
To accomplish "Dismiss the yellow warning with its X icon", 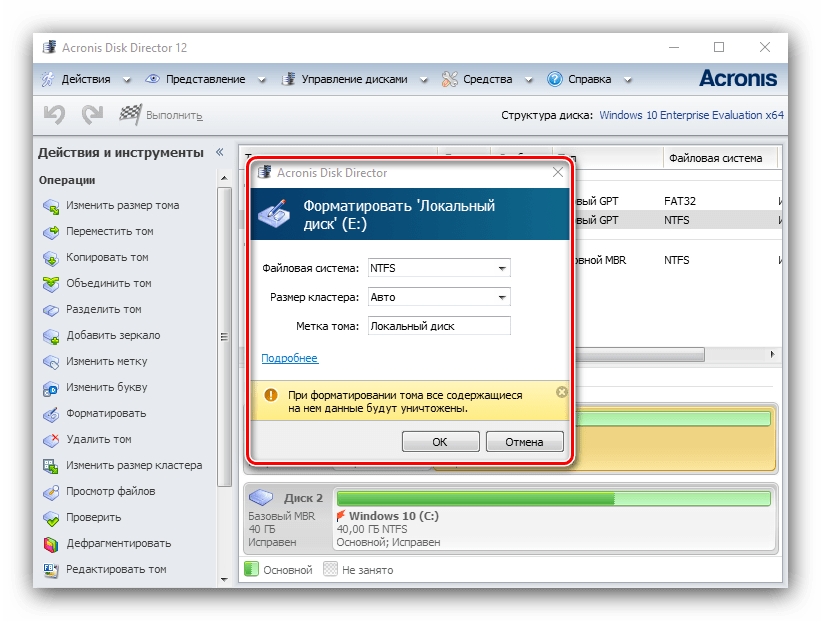I will coord(561,392).
